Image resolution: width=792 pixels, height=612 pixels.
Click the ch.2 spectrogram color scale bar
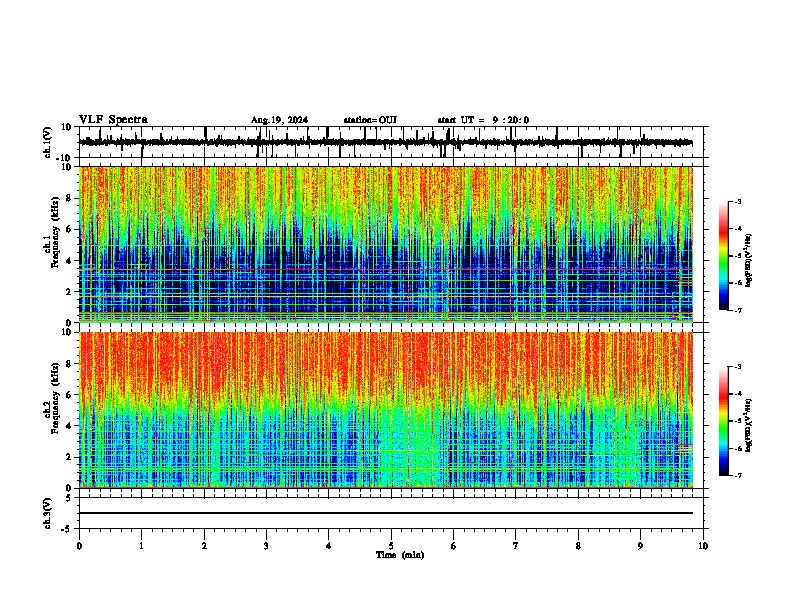click(x=724, y=421)
